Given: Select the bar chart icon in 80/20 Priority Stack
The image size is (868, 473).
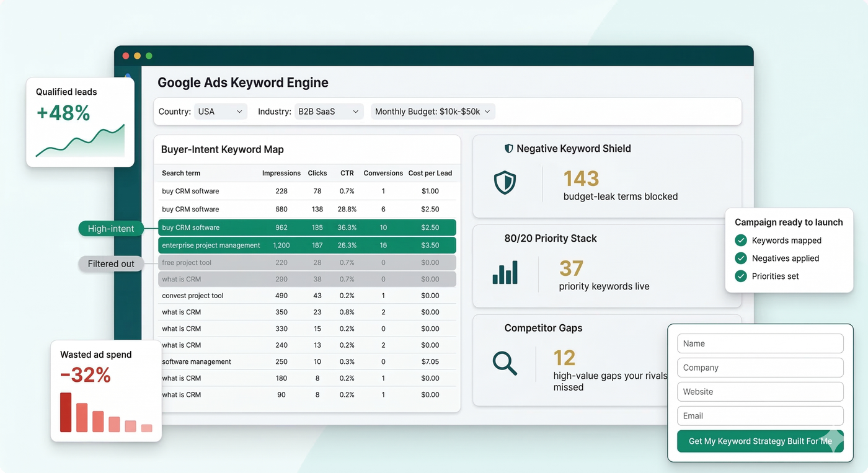Looking at the screenshot, I should tap(507, 273).
